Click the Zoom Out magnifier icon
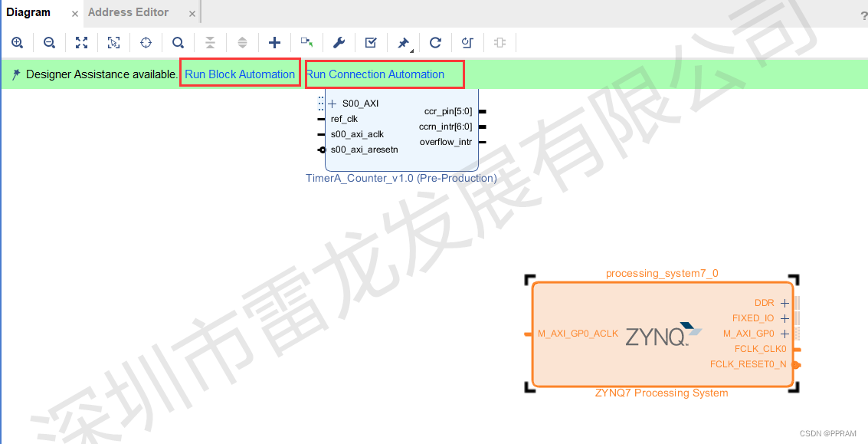The height and width of the screenshot is (444, 868). click(x=49, y=43)
